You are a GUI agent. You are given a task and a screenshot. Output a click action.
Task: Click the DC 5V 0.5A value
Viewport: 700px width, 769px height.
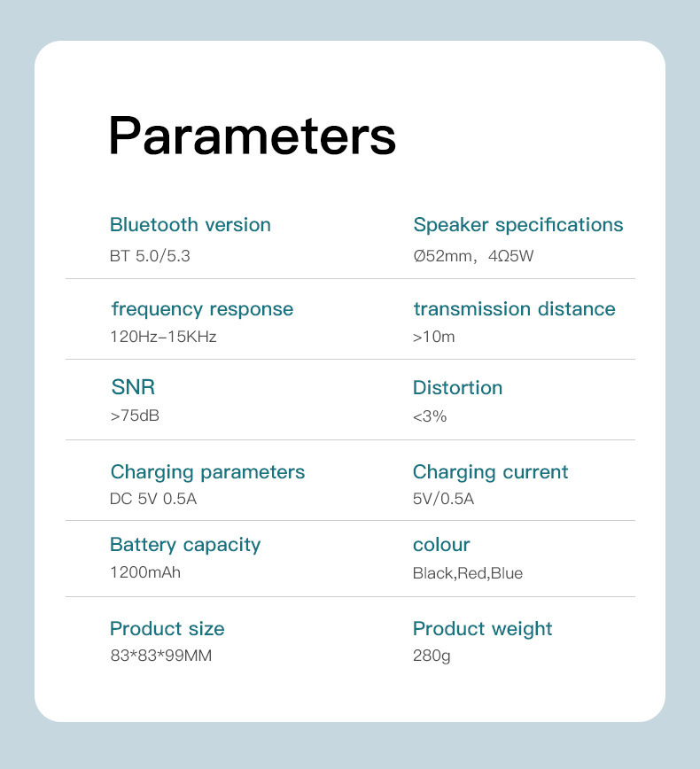[153, 499]
